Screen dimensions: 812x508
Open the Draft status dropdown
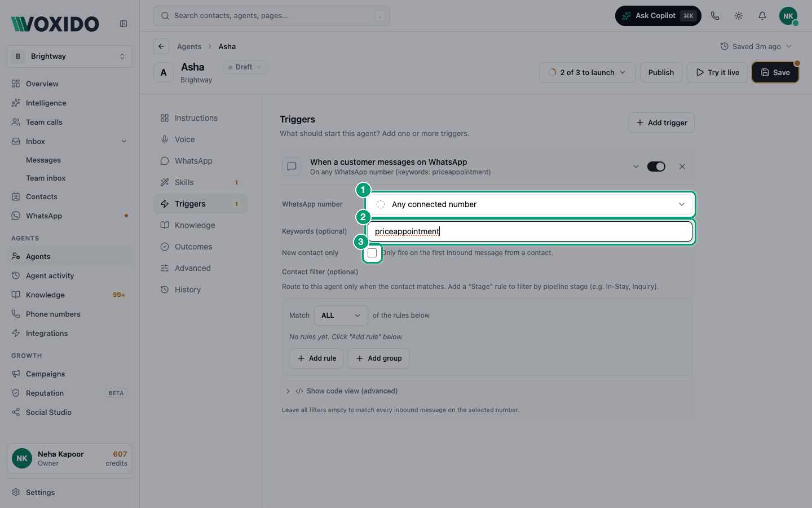tap(245, 67)
